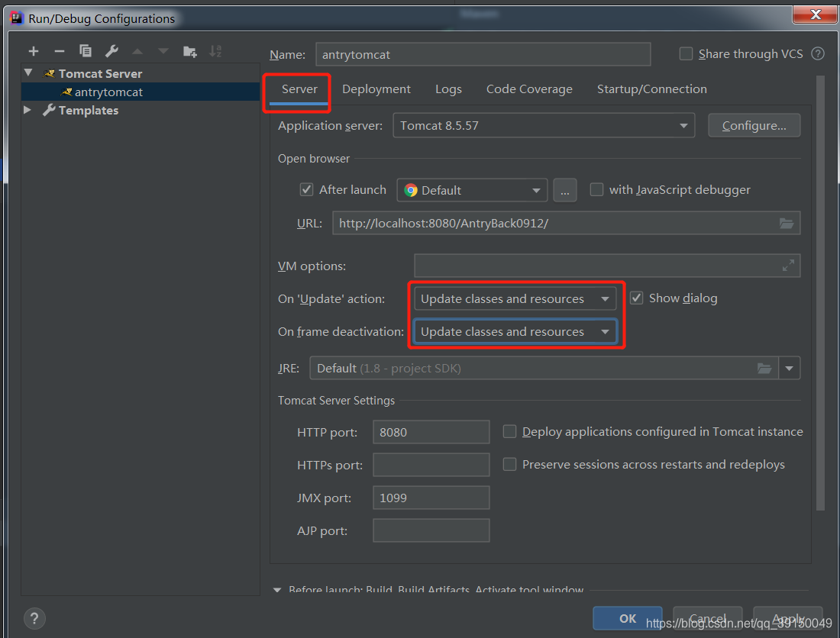Screen dimensions: 840x638
Task: Collapse the Before launch section
Action: (x=277, y=589)
